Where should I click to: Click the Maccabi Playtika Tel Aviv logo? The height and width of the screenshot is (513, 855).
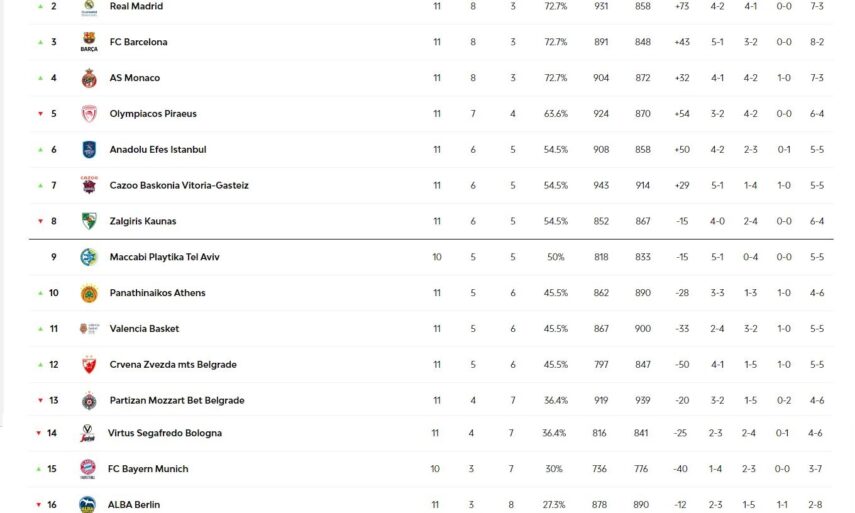point(88,257)
